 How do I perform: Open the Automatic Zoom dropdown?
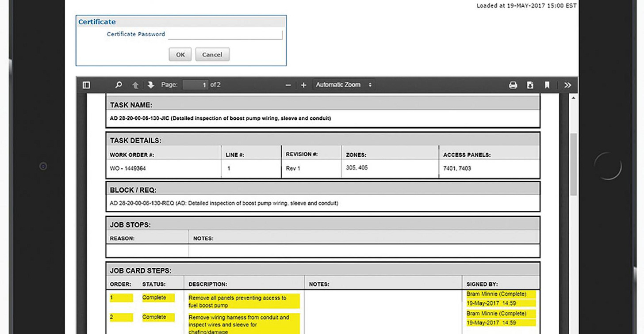[x=344, y=85]
